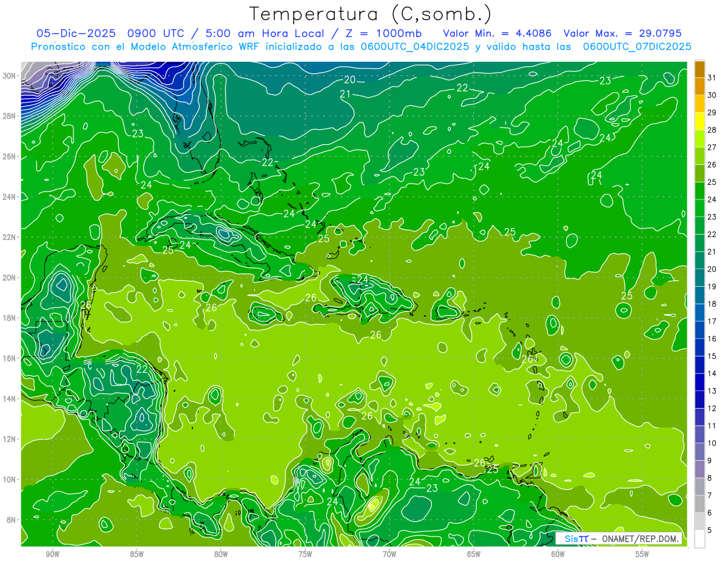Image resolution: width=728 pixels, height=562 pixels.
Task: Click the number 19 on the color scale
Action: tap(712, 286)
